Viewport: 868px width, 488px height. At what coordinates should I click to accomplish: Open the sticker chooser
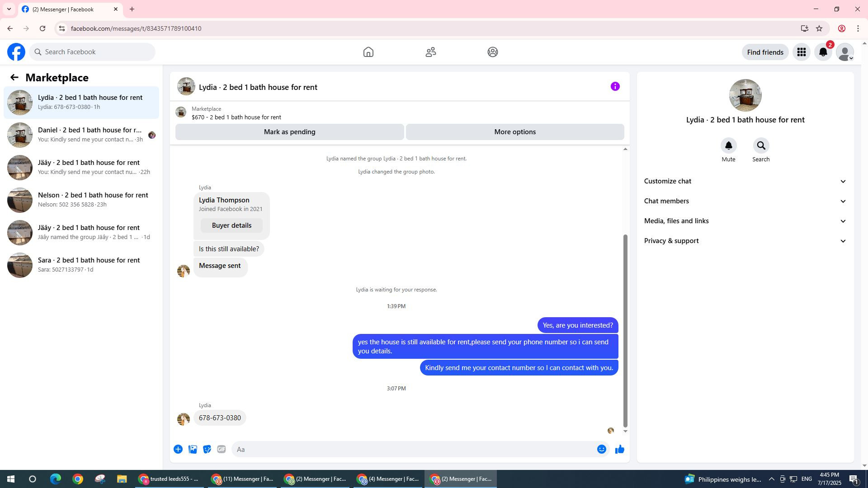(207, 449)
